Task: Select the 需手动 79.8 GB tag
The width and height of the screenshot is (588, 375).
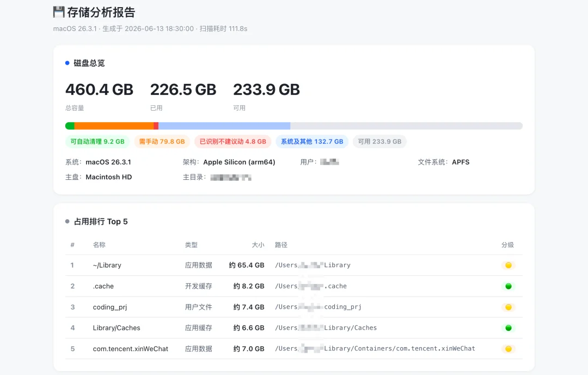Action: click(162, 142)
